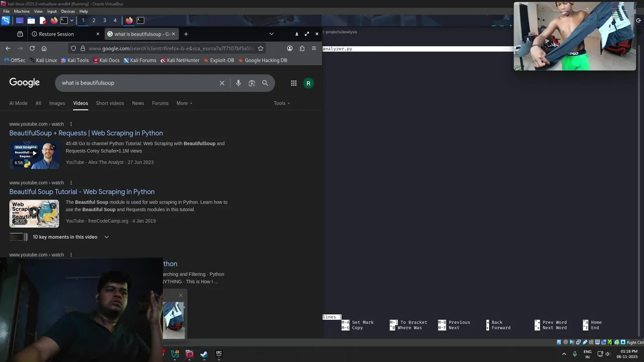Start Google voice search microphone
The width and height of the screenshot is (644, 362).
pos(238,83)
